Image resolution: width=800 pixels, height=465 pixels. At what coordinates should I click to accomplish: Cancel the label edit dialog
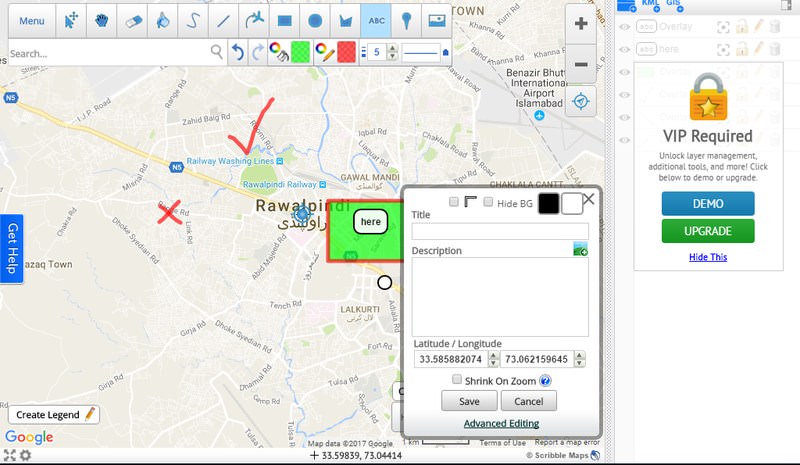pyautogui.click(x=529, y=401)
